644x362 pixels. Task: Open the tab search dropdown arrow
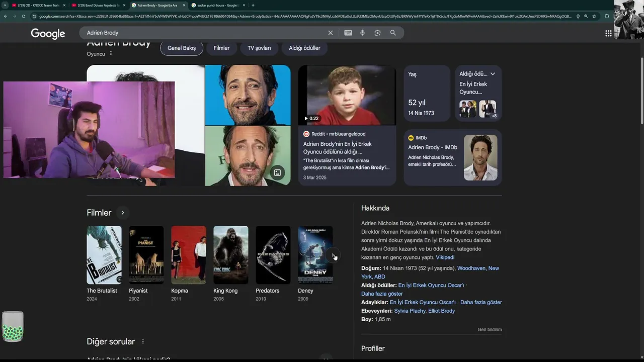coord(5,5)
